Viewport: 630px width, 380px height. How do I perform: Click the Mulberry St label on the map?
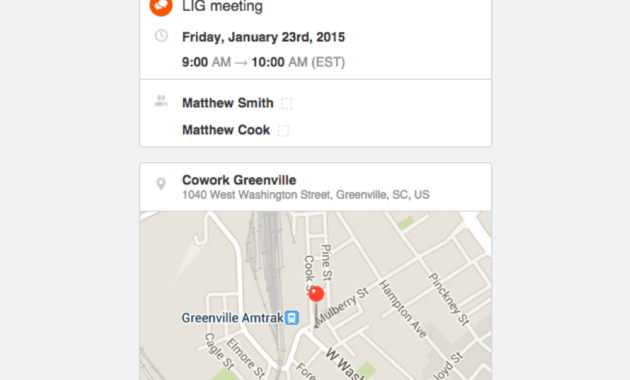[x=342, y=306]
